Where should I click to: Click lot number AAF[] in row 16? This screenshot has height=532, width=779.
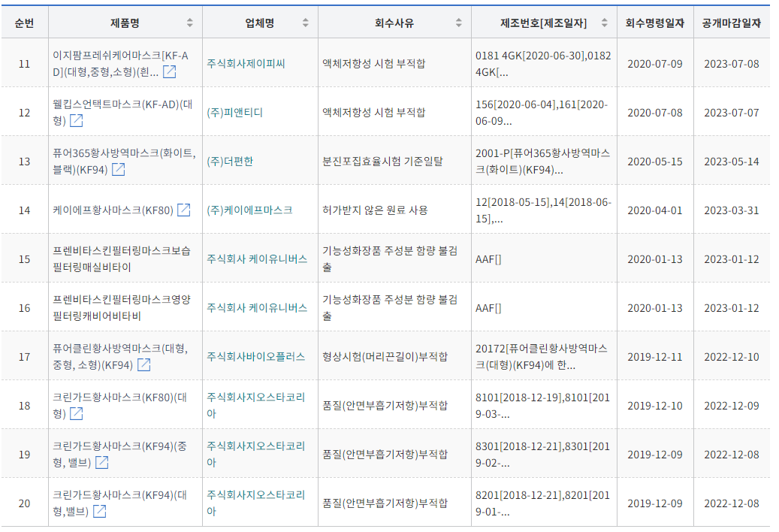point(488,308)
